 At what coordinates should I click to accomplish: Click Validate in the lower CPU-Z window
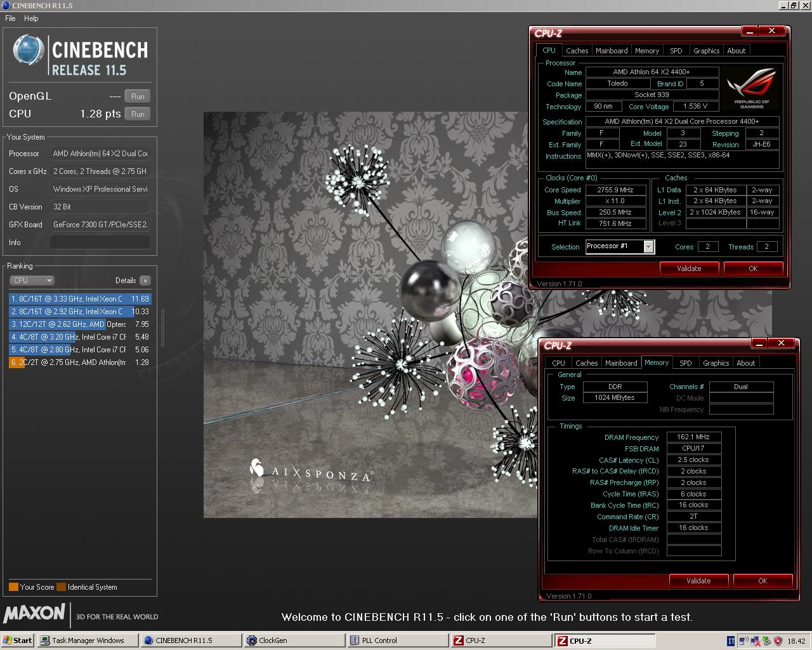point(698,581)
